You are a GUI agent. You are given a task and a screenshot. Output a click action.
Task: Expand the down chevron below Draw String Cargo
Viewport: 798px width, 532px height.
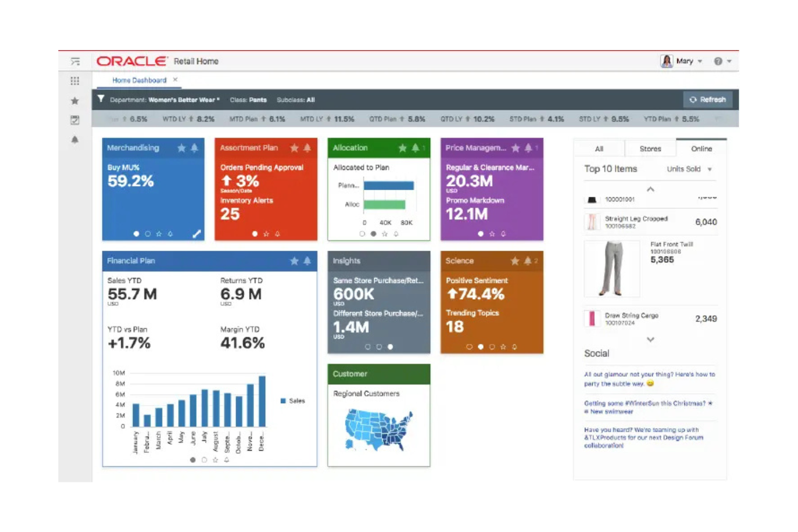click(x=650, y=340)
